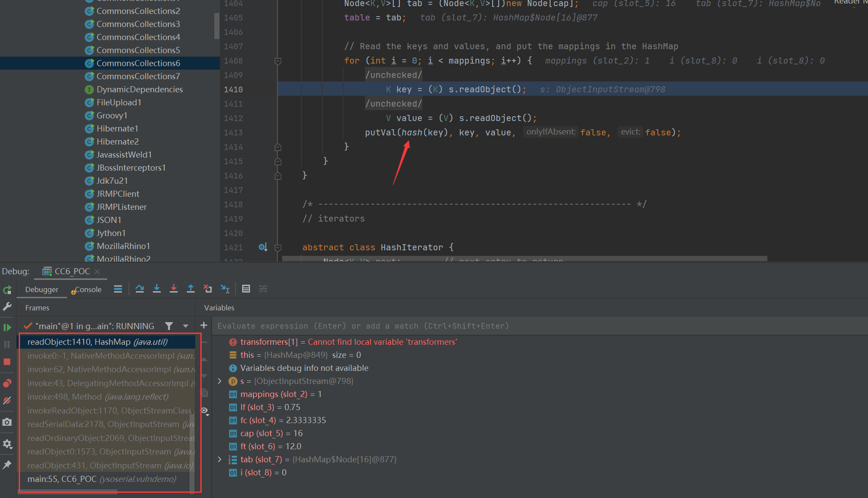Toggle the pin tab icon in debug sidebar
This screenshot has height=498, width=868.
coord(7,465)
